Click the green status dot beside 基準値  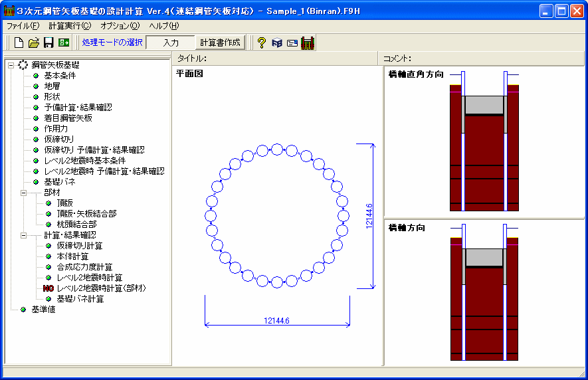point(23,310)
